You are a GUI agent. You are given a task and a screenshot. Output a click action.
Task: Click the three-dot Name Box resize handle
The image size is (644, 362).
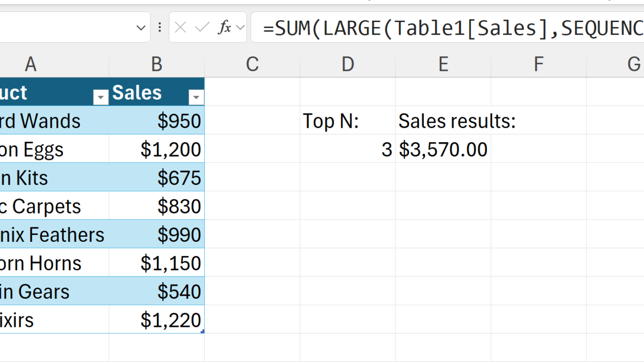[x=159, y=27]
